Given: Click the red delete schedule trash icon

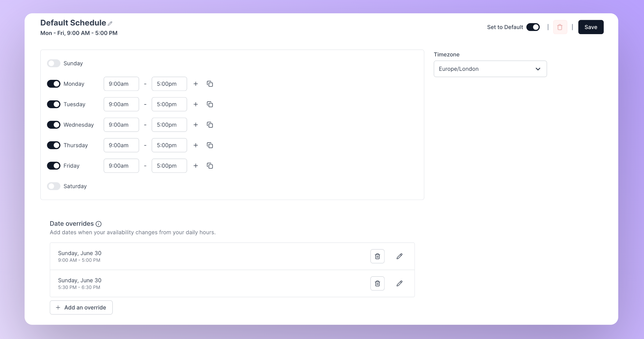Looking at the screenshot, I should click(560, 27).
